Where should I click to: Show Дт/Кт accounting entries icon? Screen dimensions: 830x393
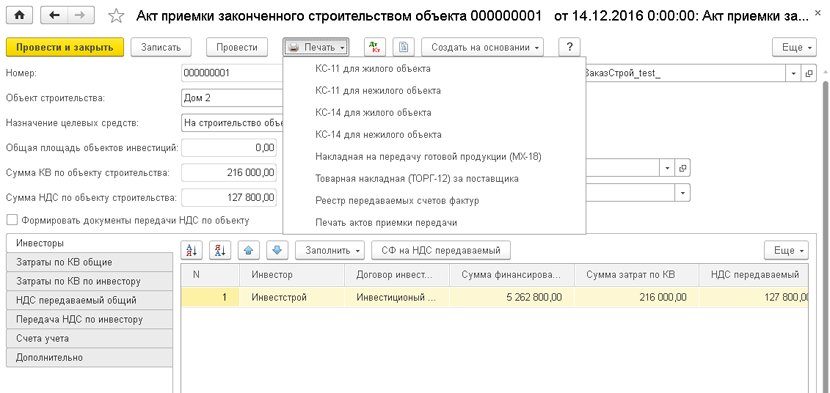[375, 47]
